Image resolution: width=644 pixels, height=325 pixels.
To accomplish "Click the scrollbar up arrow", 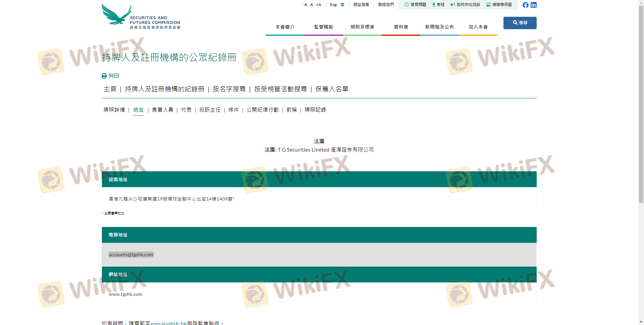I will [x=641, y=3].
